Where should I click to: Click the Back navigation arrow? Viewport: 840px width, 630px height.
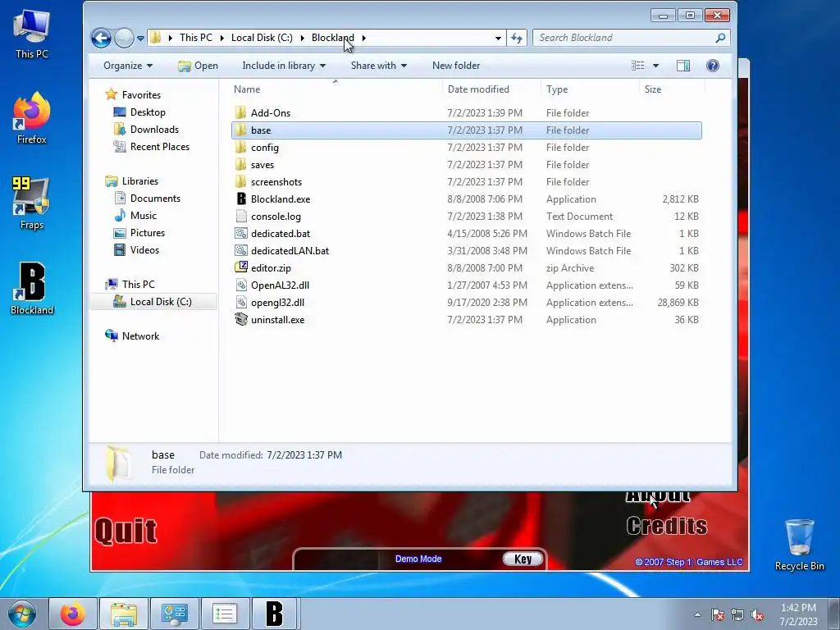[101, 38]
